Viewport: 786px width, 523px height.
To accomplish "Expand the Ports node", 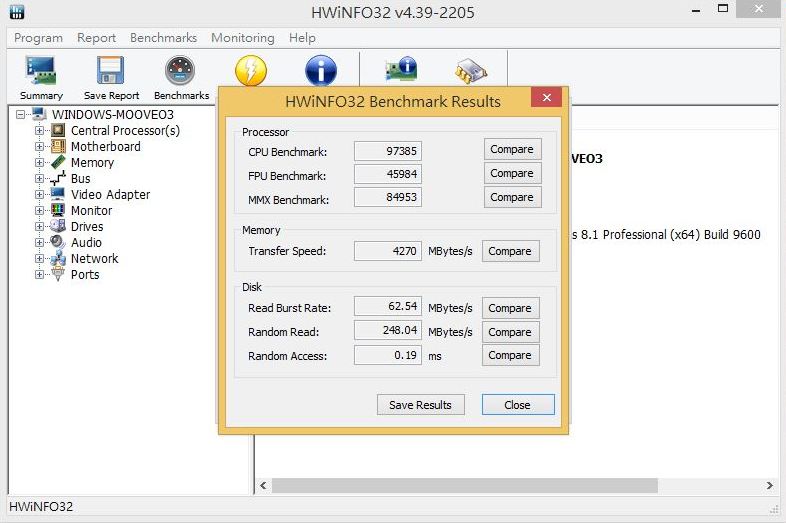I will (x=39, y=275).
